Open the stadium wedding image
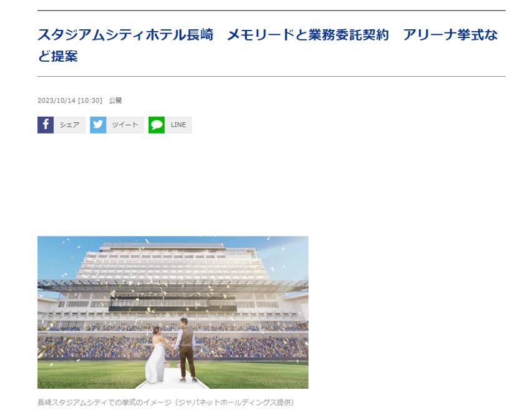Image resolution: width=532 pixels, height=415 pixels. pos(173,312)
